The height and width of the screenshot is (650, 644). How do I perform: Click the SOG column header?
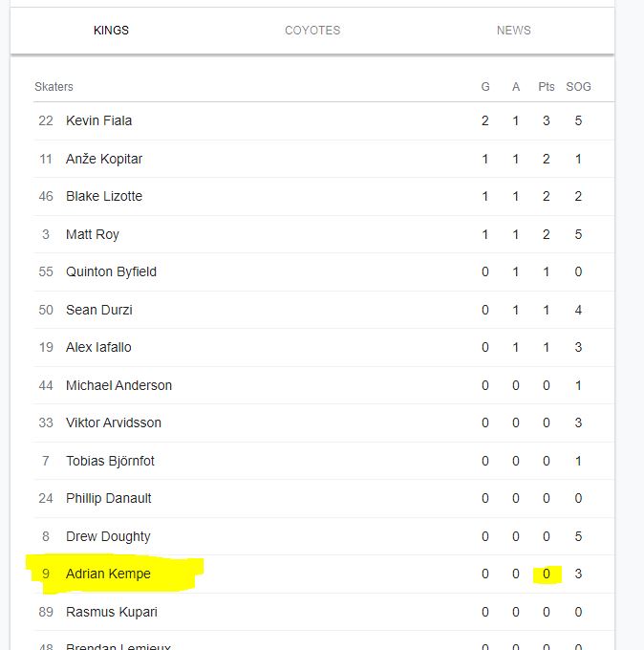point(578,87)
